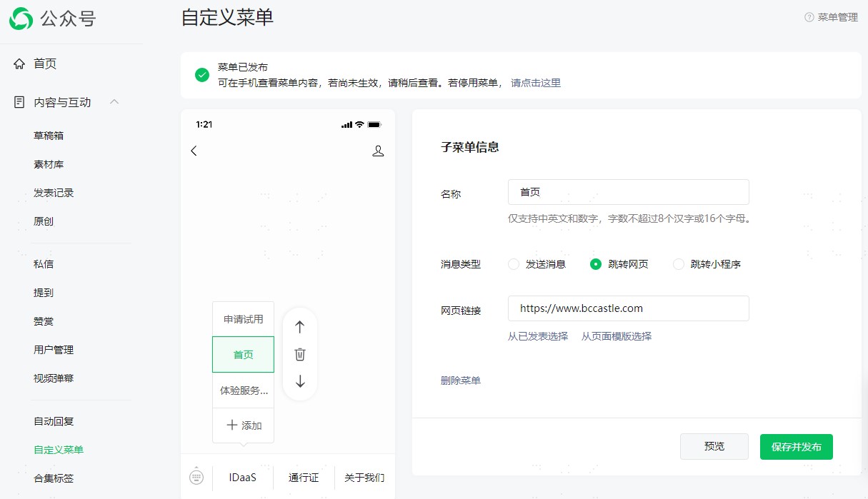Click the 名称 input field
868x499 pixels.
pos(629,192)
